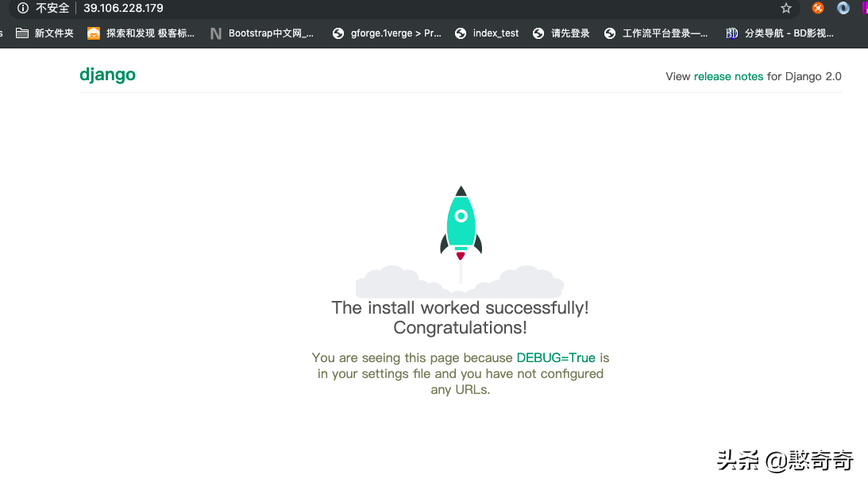
Task: Open the 请先登录 bookmark
Action: tap(561, 33)
